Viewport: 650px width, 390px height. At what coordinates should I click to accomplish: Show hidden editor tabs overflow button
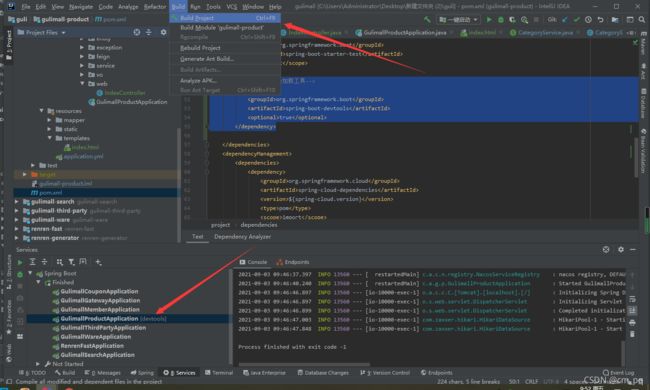pos(631,32)
